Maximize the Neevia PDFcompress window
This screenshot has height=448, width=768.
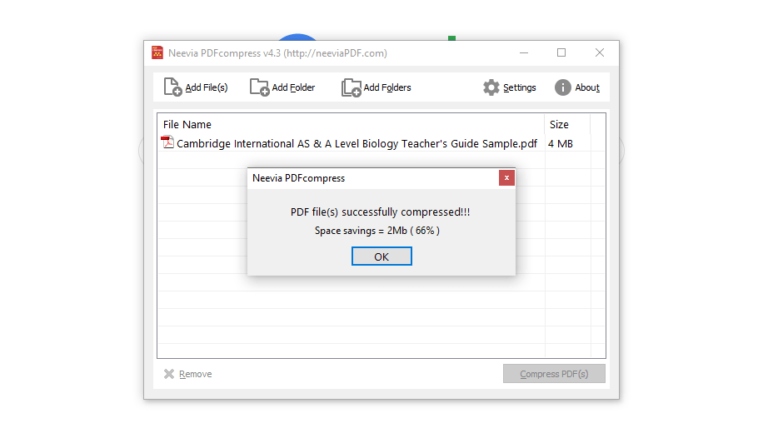[x=561, y=52]
